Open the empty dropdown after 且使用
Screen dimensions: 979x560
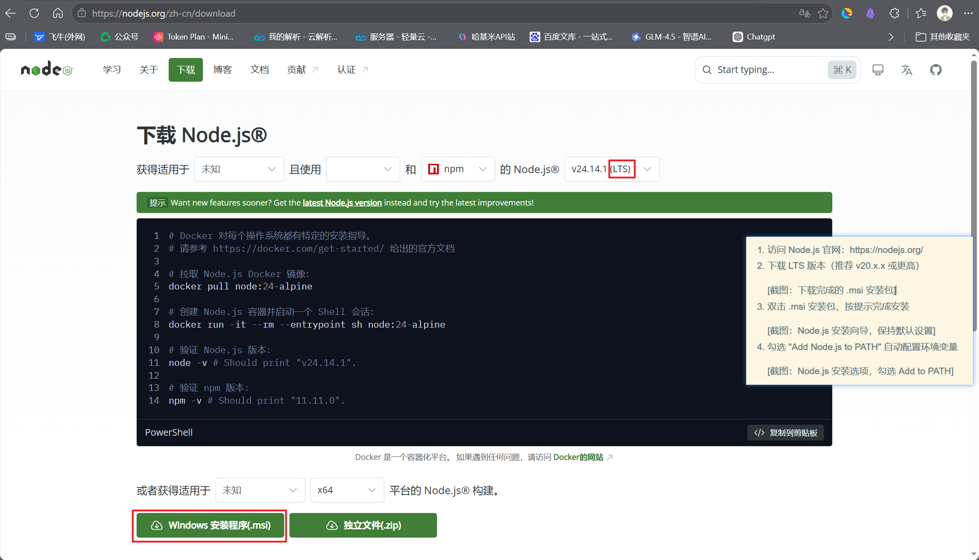(x=363, y=169)
